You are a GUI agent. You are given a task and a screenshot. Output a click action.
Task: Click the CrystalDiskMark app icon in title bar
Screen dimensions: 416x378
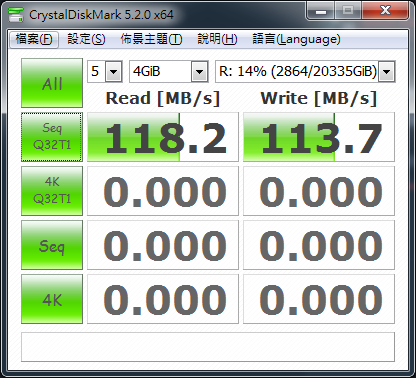[16, 14]
